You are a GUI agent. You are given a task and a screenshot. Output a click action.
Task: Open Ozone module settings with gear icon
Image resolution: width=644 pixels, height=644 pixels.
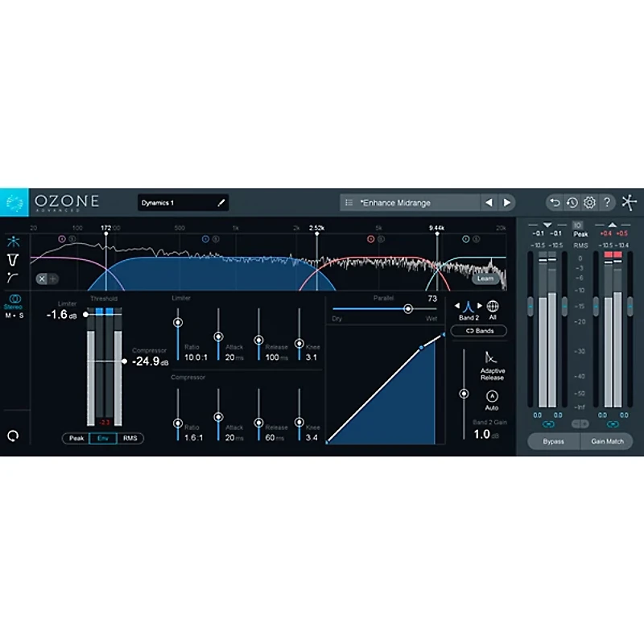tap(590, 202)
